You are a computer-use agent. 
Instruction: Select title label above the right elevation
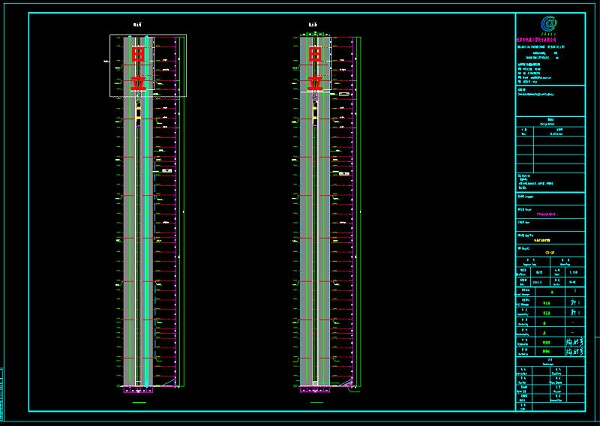(313, 25)
